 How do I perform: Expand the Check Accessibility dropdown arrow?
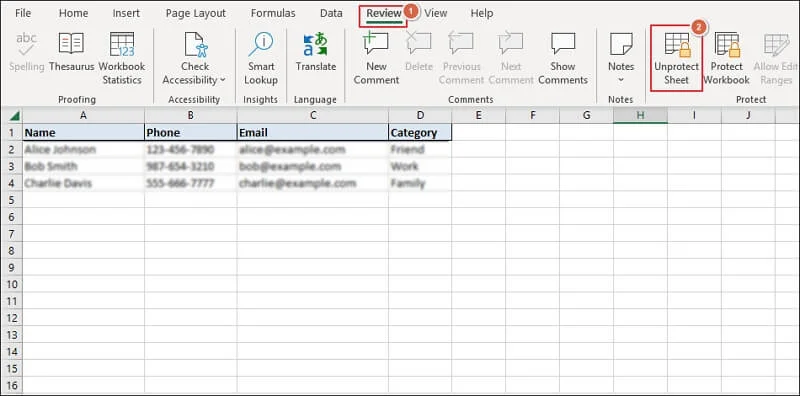223,80
